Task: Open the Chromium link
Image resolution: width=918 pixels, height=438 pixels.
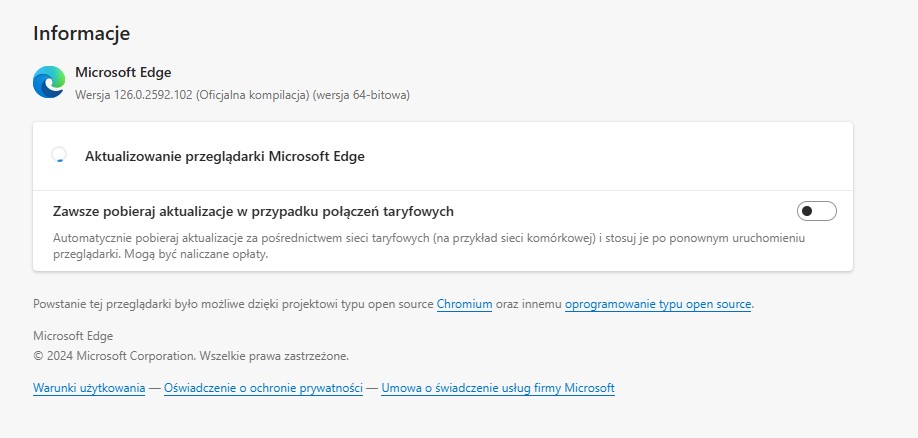Action: (464, 304)
